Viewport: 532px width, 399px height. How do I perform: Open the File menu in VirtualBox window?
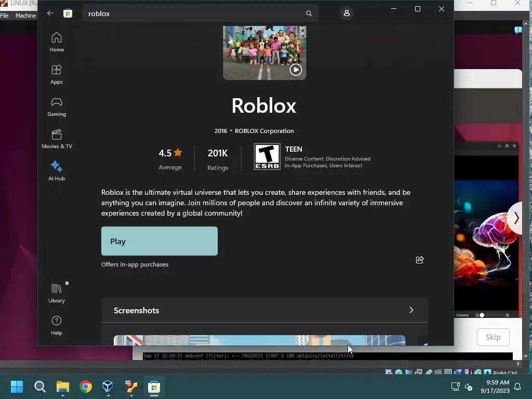point(4,16)
